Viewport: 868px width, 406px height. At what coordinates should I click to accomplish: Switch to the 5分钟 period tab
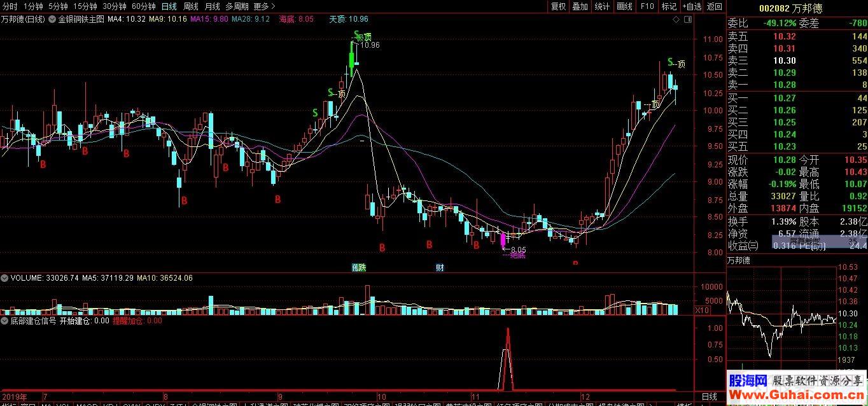(58, 6)
